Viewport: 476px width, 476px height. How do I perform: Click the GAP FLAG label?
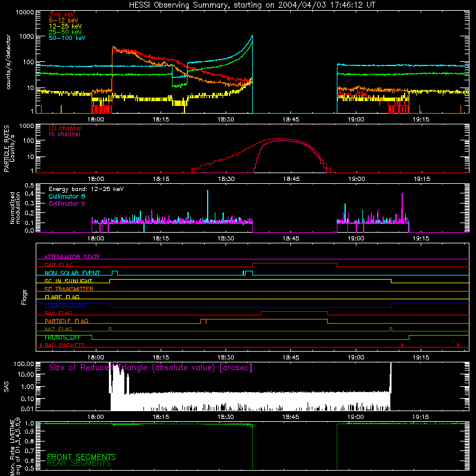coord(58,265)
